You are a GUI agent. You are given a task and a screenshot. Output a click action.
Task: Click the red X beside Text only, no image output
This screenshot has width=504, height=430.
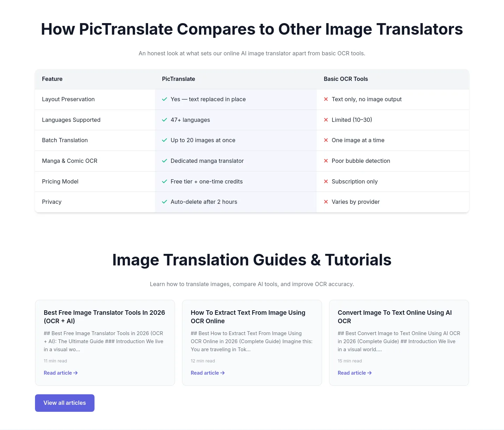point(326,99)
